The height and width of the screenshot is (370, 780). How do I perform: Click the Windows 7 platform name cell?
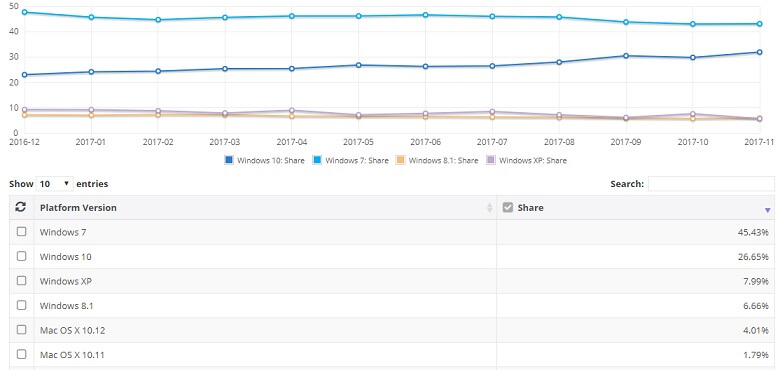pos(265,232)
